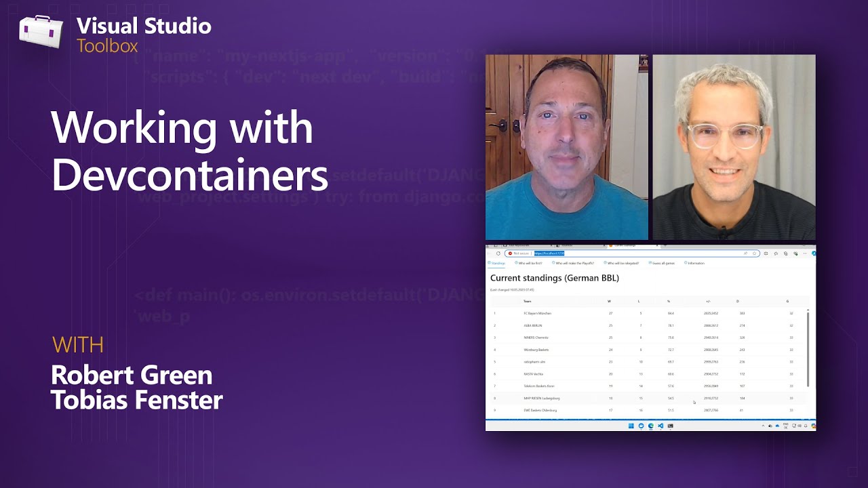Click the Visual Studio Toolbox logo
The height and width of the screenshot is (488, 868).
tap(41, 31)
